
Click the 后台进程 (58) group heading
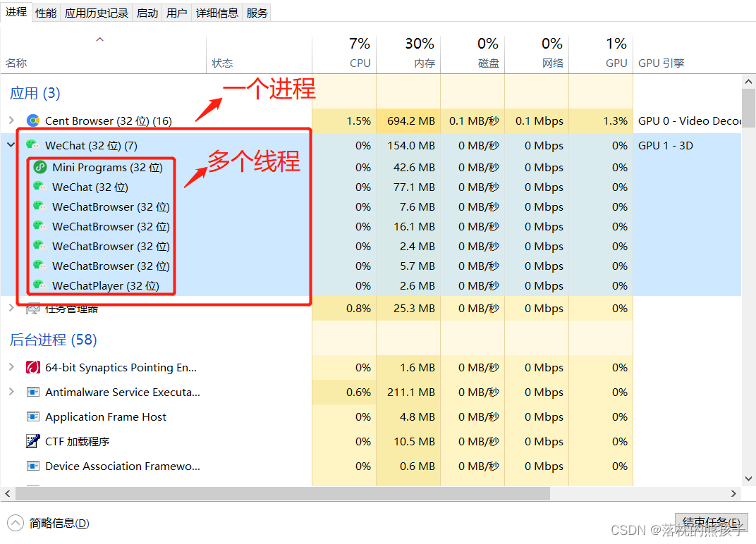coord(53,340)
